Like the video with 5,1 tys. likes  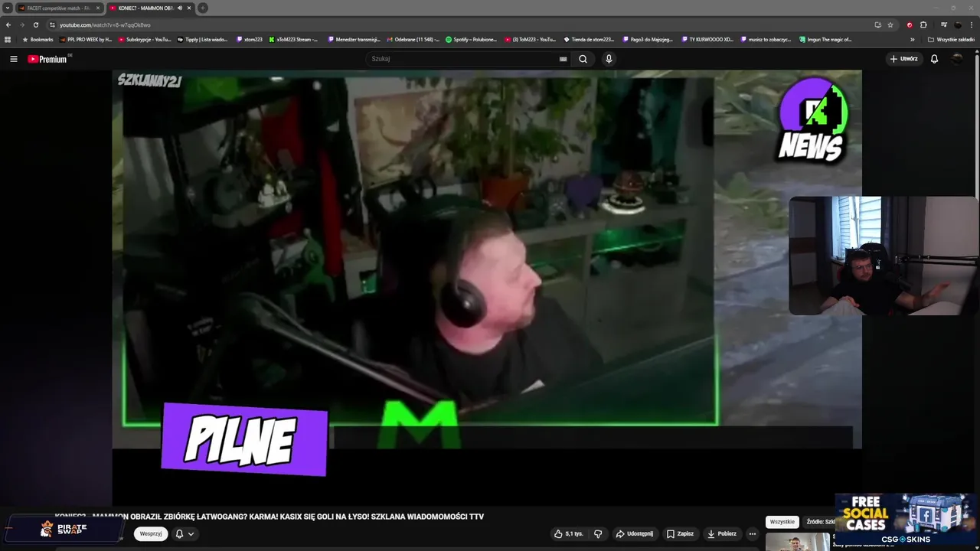[x=569, y=533]
